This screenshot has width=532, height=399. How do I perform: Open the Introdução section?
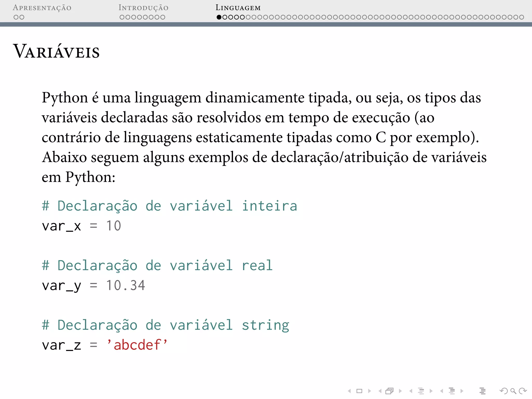click(143, 8)
